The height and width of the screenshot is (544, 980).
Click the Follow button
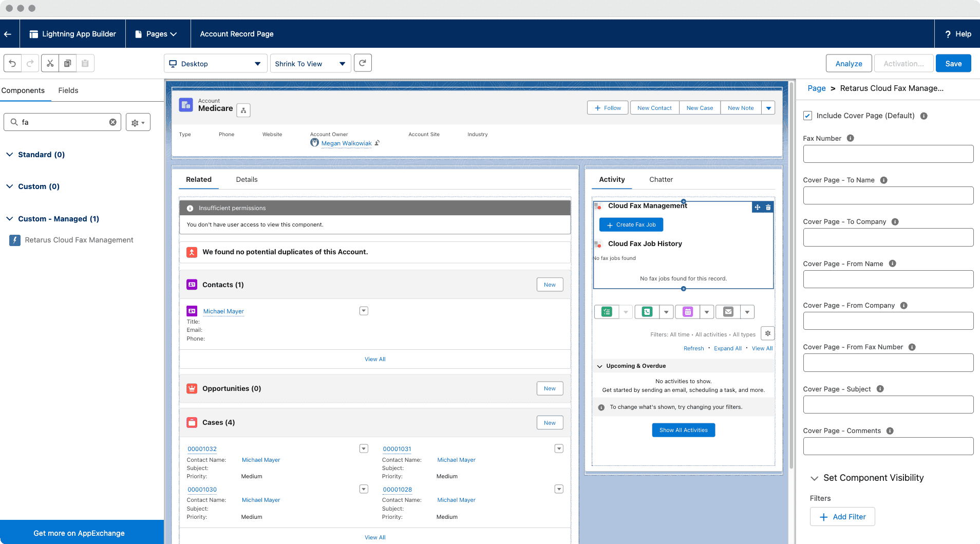click(608, 108)
